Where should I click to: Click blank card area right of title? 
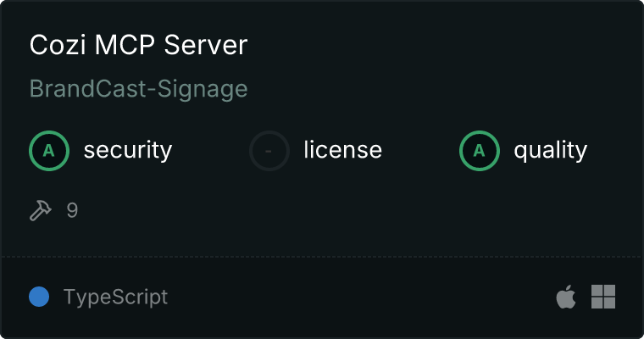pyautogui.click(x=441, y=46)
